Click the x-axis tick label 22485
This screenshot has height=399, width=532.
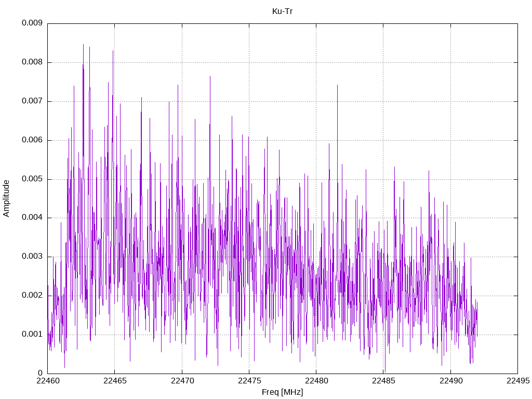coord(383,381)
